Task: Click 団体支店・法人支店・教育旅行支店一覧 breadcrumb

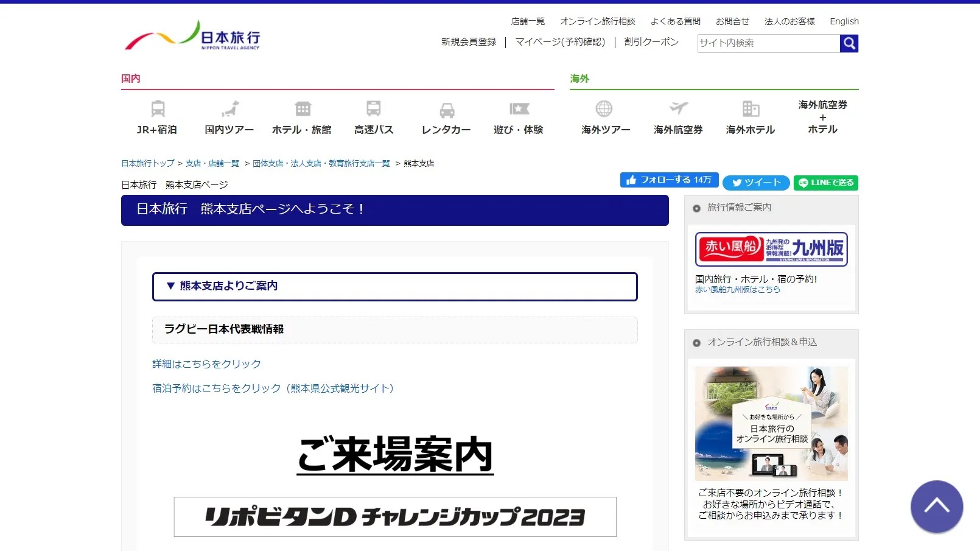Action: pos(321,163)
